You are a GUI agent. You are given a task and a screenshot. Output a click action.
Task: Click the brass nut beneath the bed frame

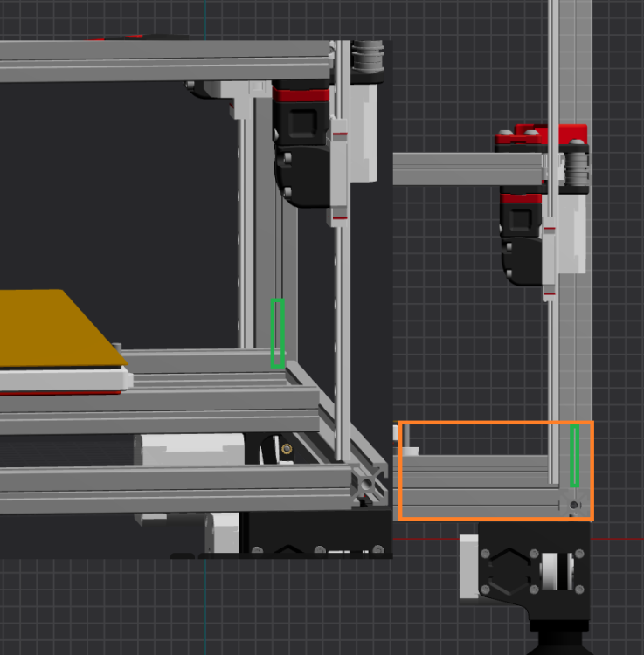[x=287, y=449]
